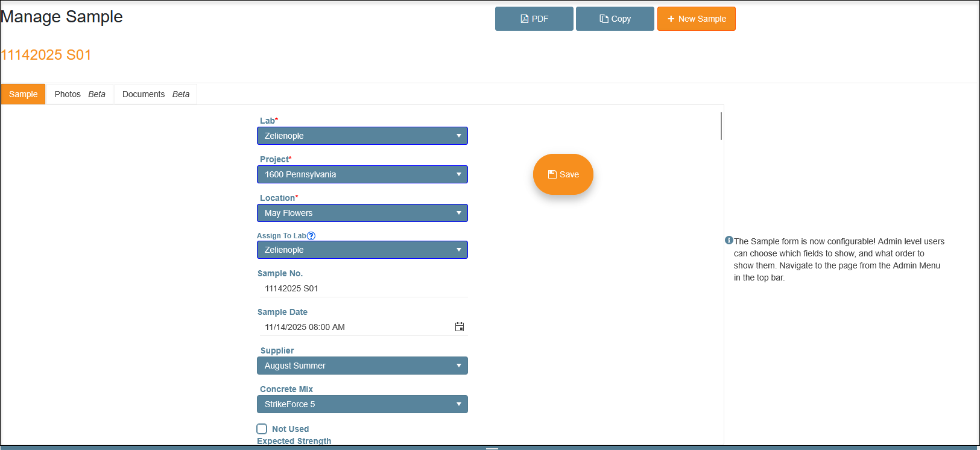Viewport: 980px width, 450px height.
Task: Click the info icon beside configurable notice
Action: 729,240
